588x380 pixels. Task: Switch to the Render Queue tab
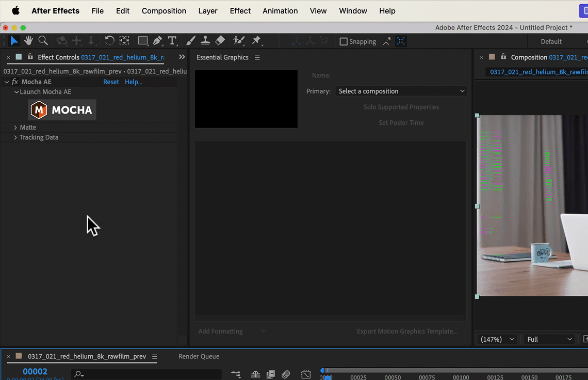coord(199,356)
